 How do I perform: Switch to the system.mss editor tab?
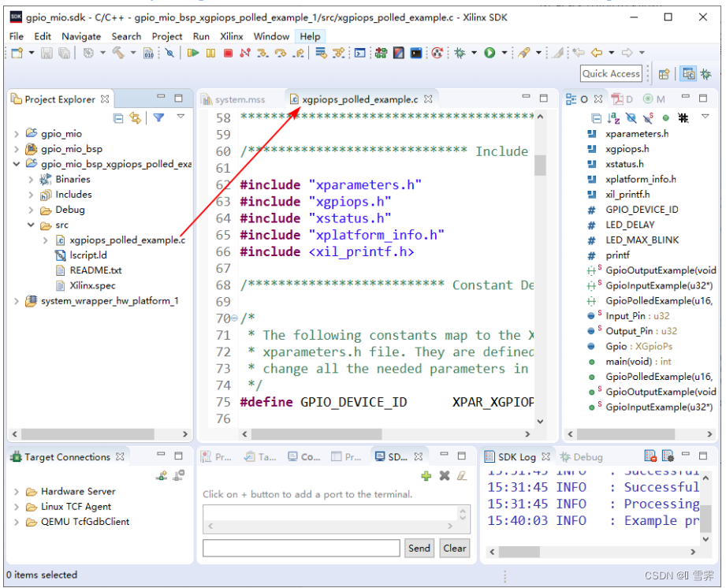pos(234,99)
